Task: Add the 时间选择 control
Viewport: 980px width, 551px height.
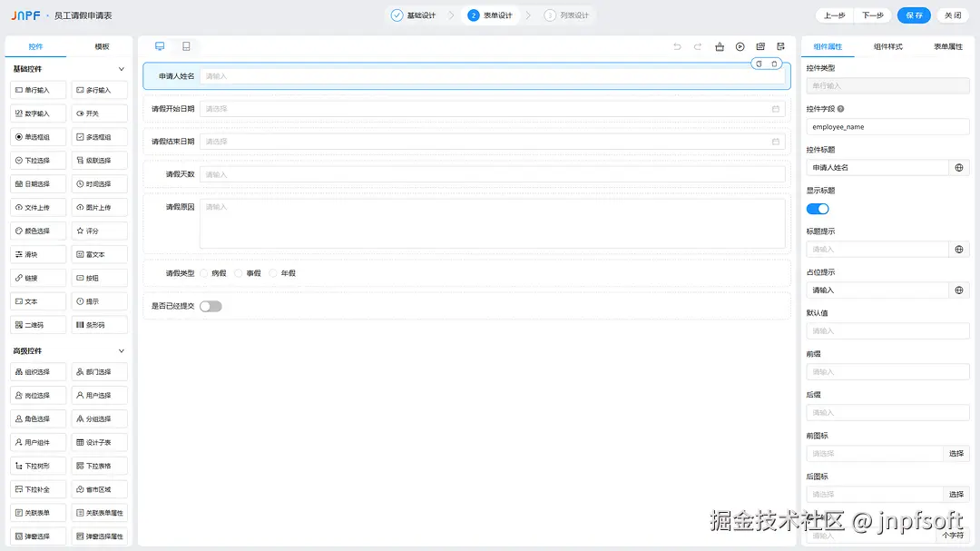Action: [100, 184]
